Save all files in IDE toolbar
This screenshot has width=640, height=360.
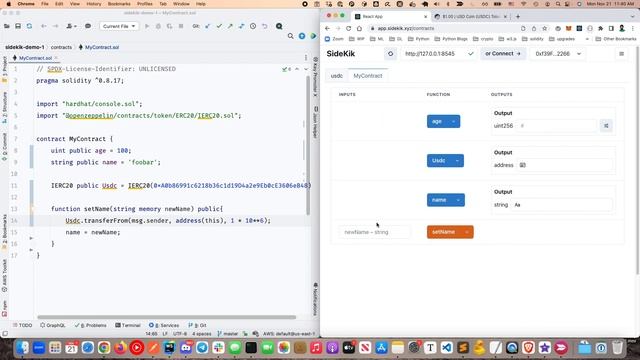18,26
